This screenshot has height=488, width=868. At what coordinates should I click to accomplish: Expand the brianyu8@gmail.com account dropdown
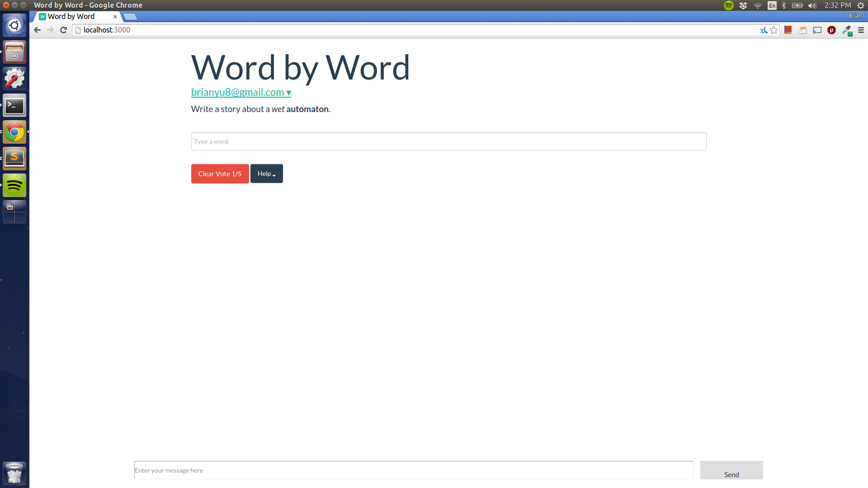[241, 92]
